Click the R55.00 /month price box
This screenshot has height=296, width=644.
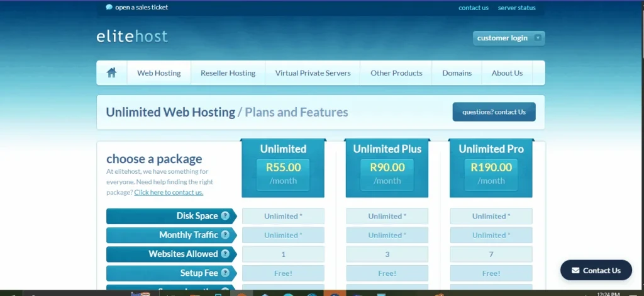pyautogui.click(x=283, y=174)
